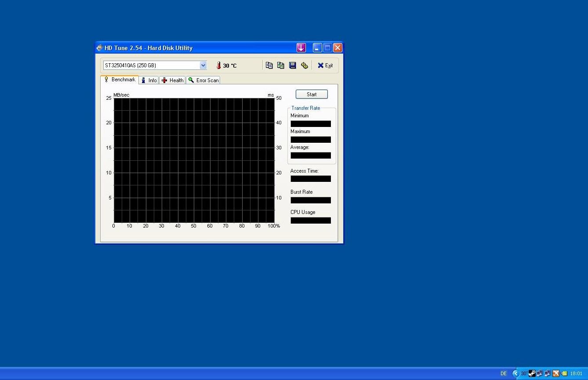Open Steam from the system tray
The height and width of the screenshot is (380, 588).
coord(532,373)
